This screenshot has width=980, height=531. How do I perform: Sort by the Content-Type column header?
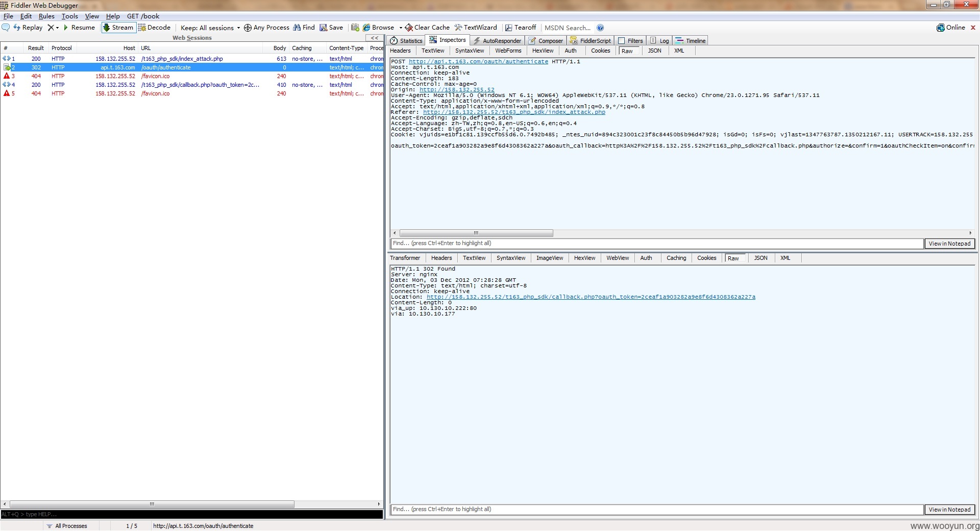(x=347, y=48)
